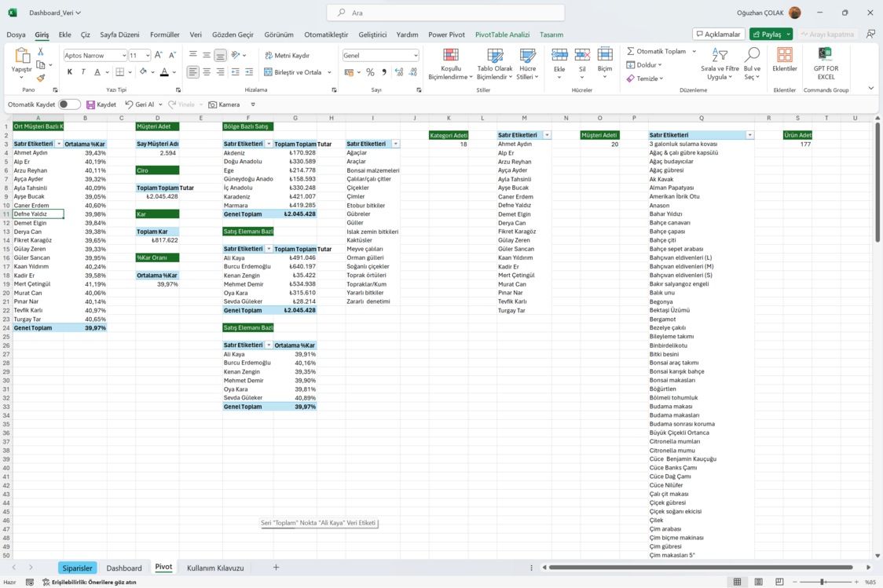This screenshot has height=588, width=883.
Task: Open Bul ve Seç search icon
Action: coord(752,55)
